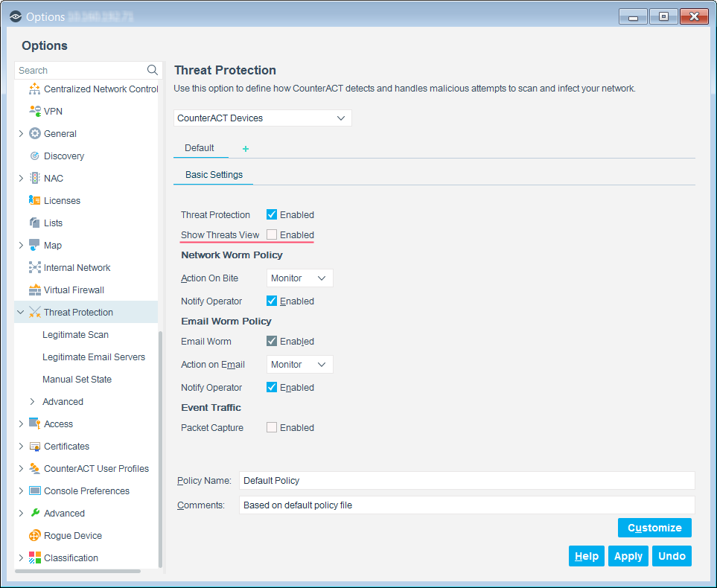Click the NAC traffic light icon
The image size is (717, 588).
click(35, 179)
